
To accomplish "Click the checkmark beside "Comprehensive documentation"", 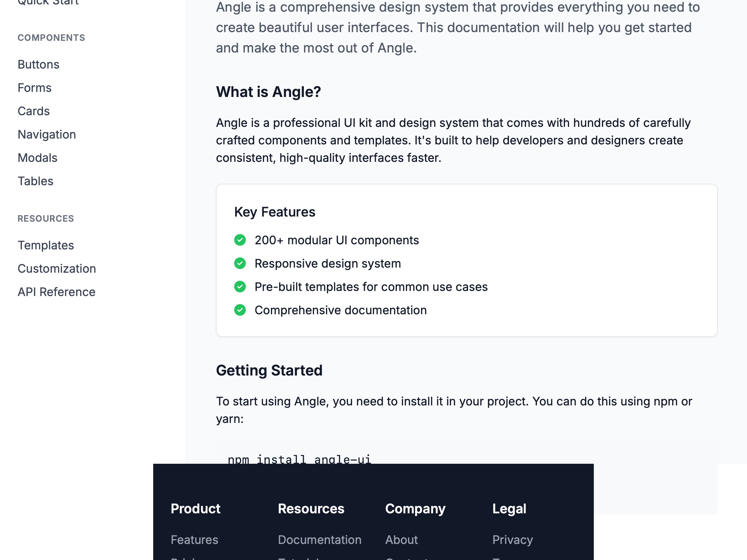I will tap(240, 310).
